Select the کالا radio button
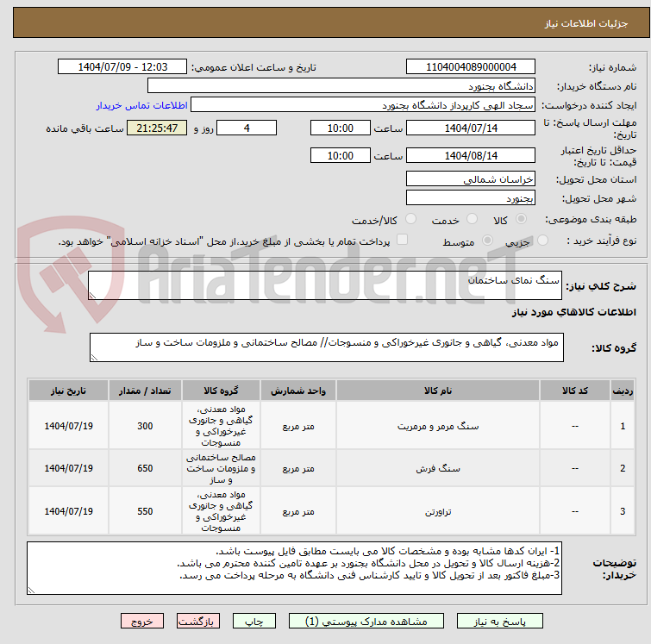This screenshot has height=644, width=651. (521, 219)
